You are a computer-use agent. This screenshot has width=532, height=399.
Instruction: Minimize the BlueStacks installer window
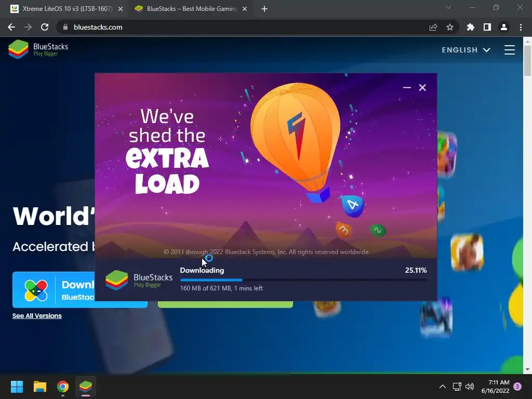click(407, 87)
